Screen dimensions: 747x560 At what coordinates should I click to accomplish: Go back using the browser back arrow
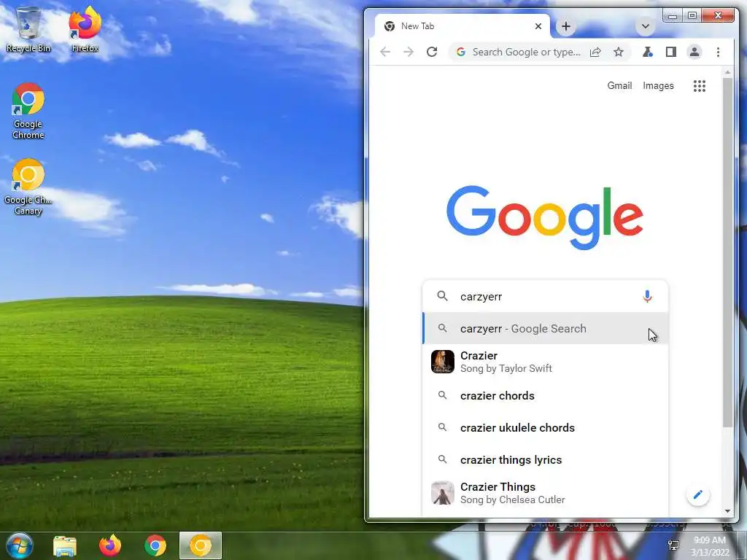pos(385,52)
